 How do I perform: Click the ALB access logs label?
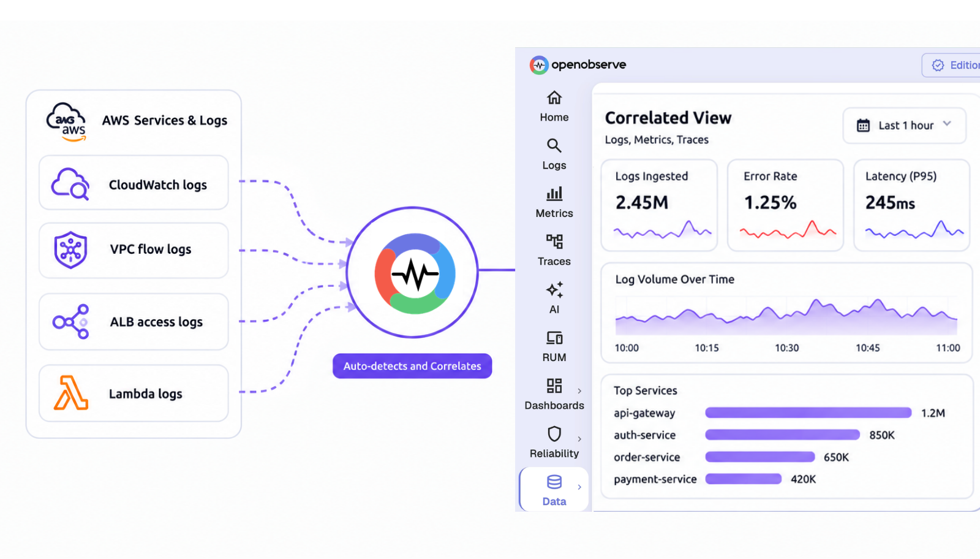tap(156, 322)
